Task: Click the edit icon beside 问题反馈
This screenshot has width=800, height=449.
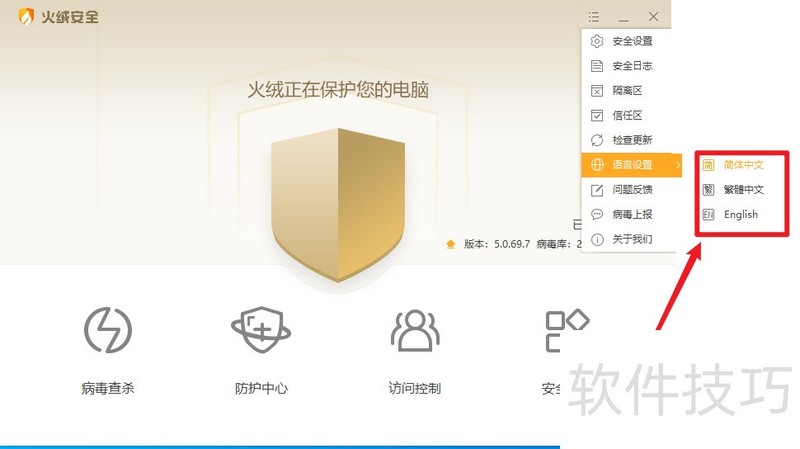Action: pyautogui.click(x=597, y=190)
